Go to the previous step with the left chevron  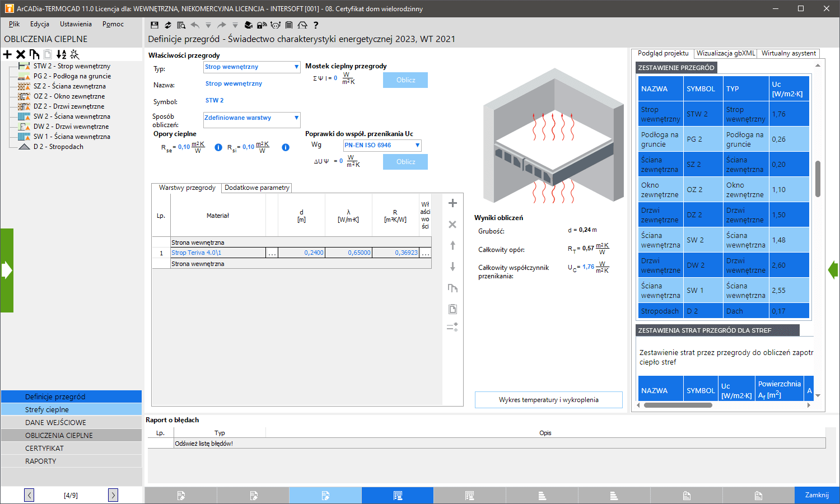click(29, 495)
